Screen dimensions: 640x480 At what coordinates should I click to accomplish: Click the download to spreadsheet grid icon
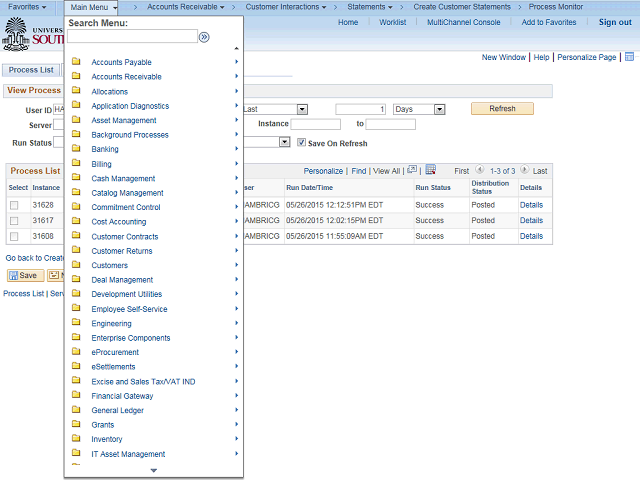coord(430,171)
